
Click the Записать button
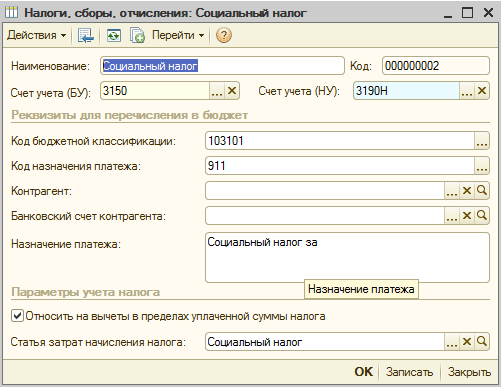pos(409,372)
